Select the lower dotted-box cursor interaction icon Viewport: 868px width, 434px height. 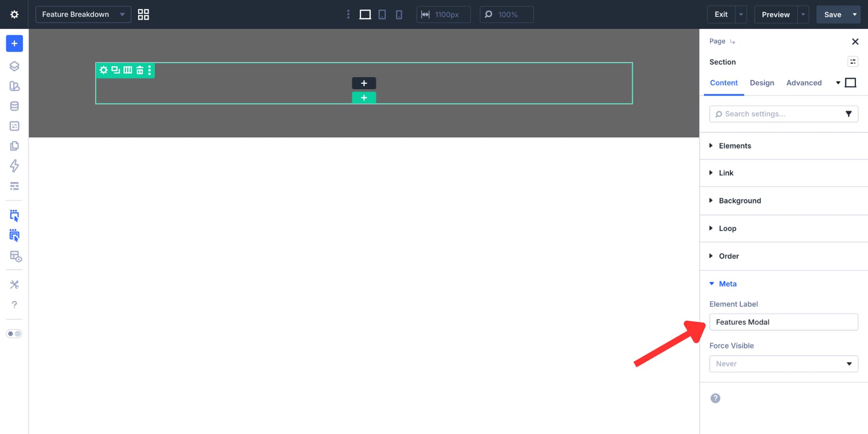click(x=14, y=235)
